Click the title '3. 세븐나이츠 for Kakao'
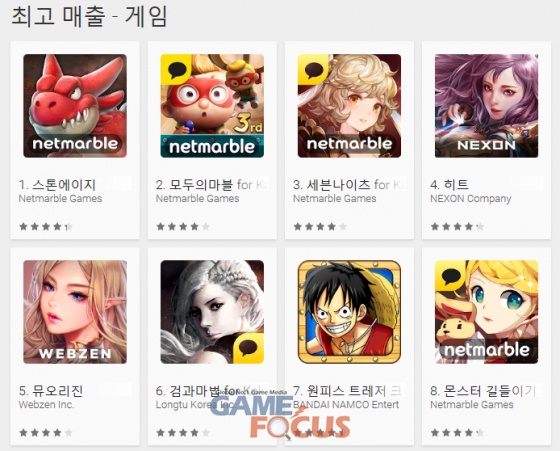 point(349,185)
